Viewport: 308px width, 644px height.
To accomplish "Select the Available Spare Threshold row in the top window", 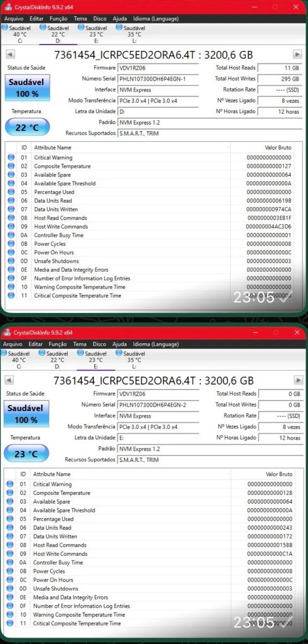I will tap(150, 183).
